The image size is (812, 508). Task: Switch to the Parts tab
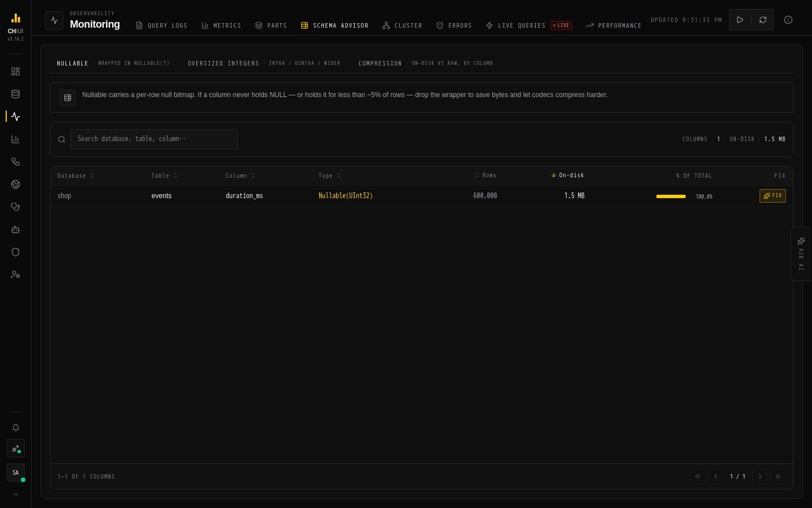point(271,25)
